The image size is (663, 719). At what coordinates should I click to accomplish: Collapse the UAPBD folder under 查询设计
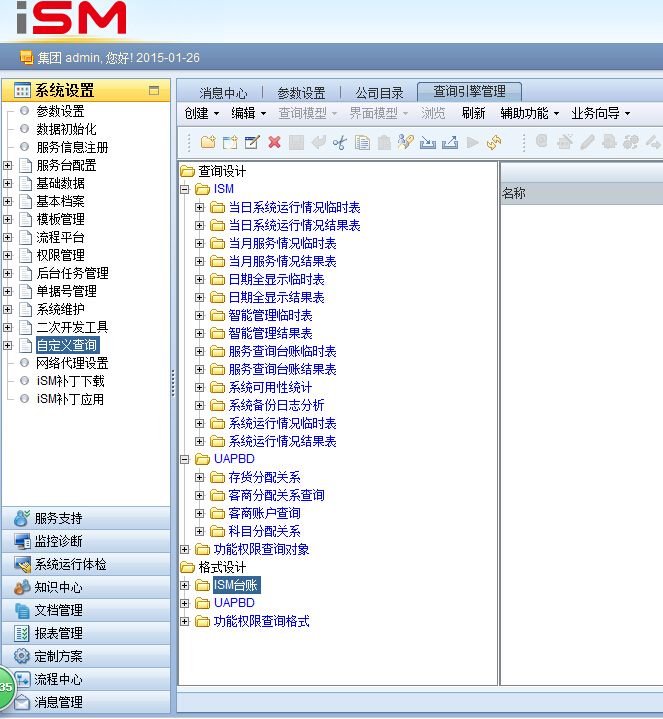point(185,459)
